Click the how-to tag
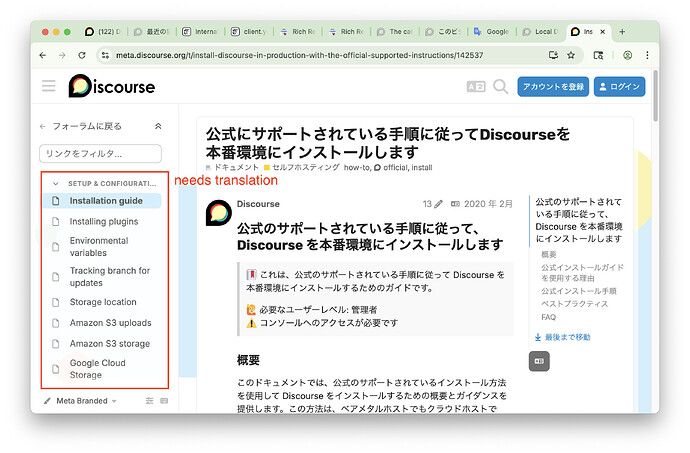Image resolution: width=690 pixels, height=453 pixels. coord(357,168)
